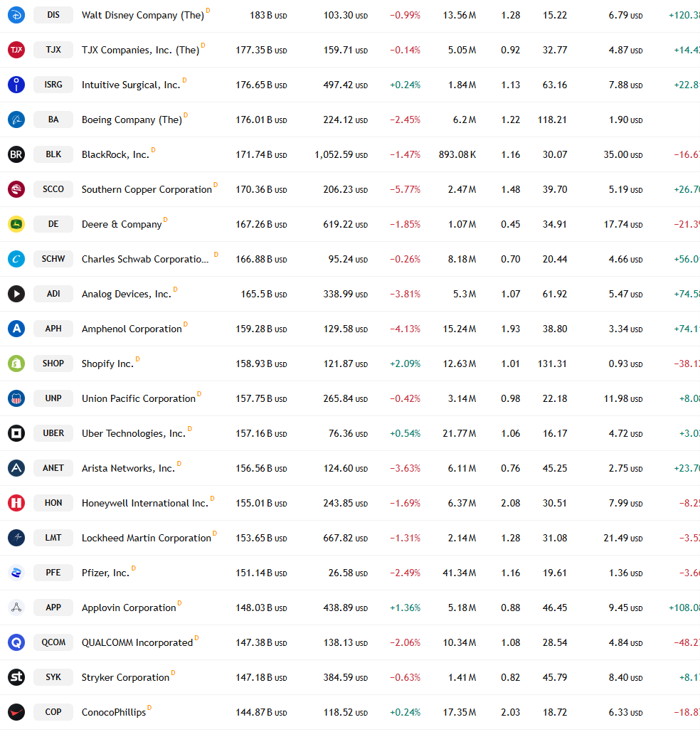Screen dimensions: 700x732
Task: Click the QUALCOMM logo icon
Action: [16, 642]
